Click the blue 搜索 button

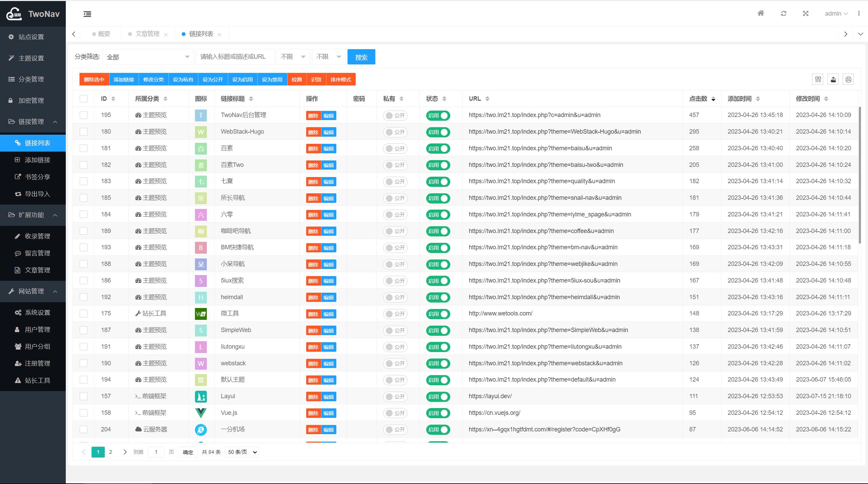(361, 57)
